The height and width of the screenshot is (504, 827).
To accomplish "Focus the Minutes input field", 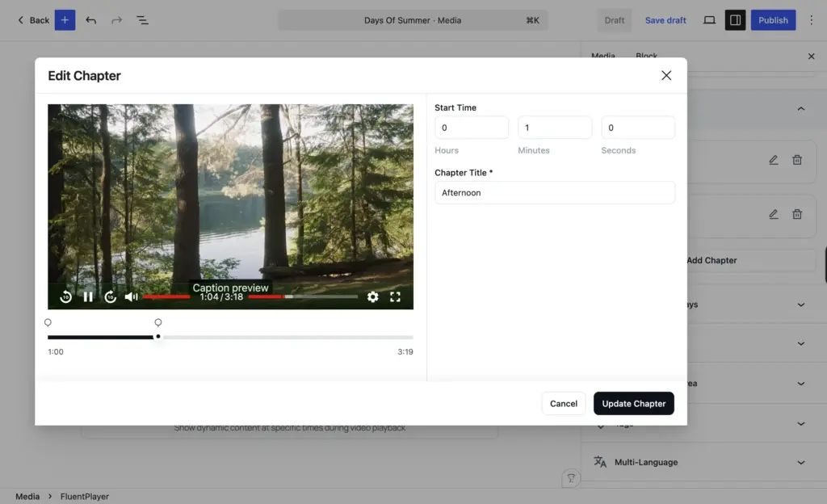I will click(555, 128).
